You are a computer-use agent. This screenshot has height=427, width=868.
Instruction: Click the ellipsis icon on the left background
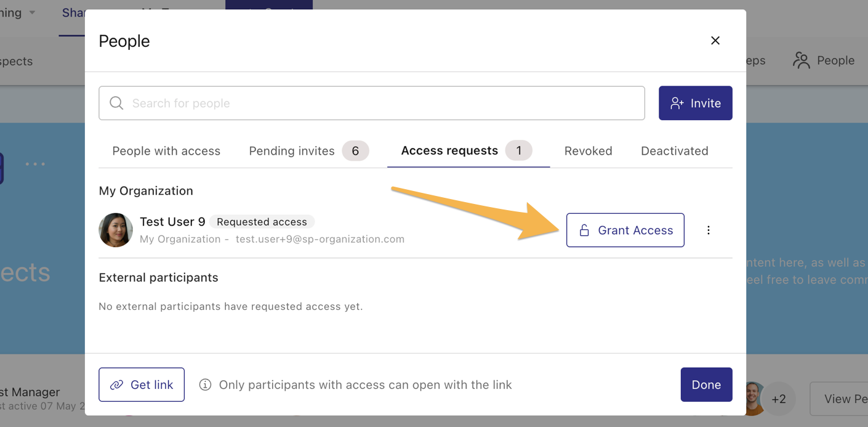click(x=35, y=163)
